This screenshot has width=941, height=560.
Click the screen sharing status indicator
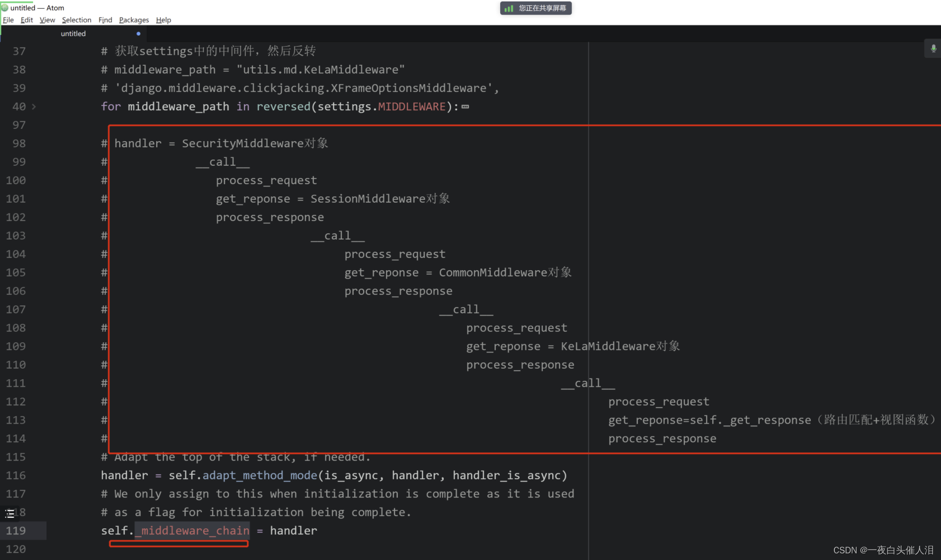pos(536,8)
